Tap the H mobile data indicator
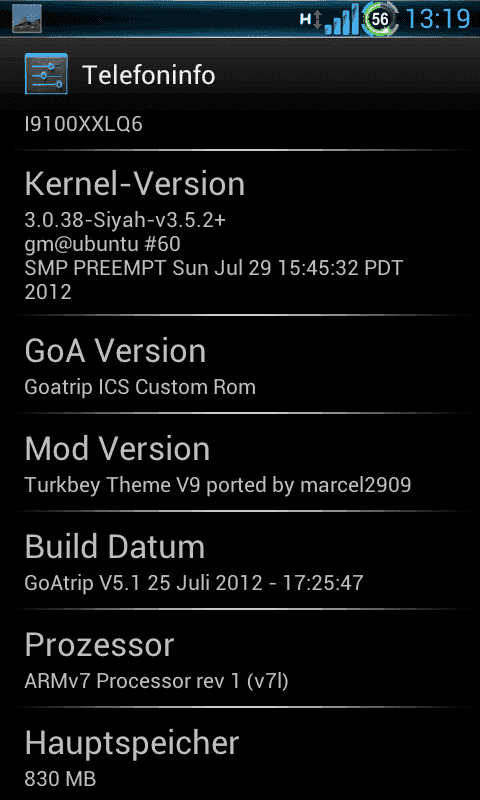Screen dimensions: 480x800 click(305, 20)
